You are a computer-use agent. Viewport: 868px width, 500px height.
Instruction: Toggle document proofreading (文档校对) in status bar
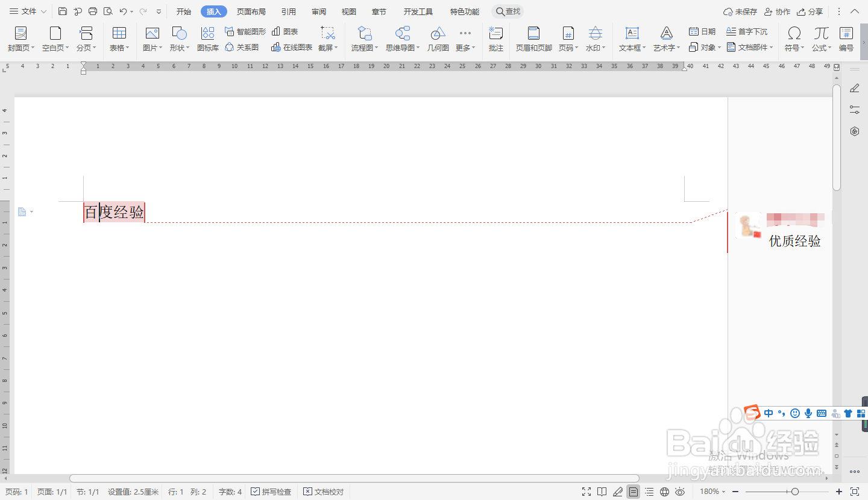324,492
